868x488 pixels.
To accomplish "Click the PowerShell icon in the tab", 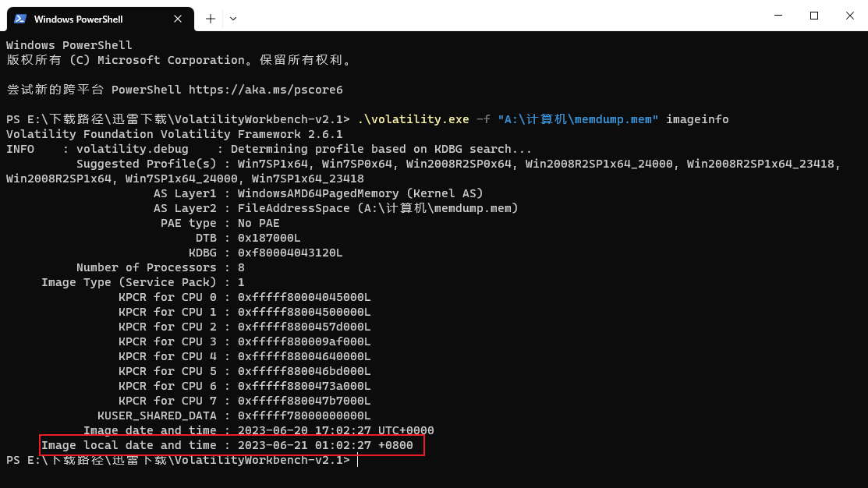I will [20, 18].
